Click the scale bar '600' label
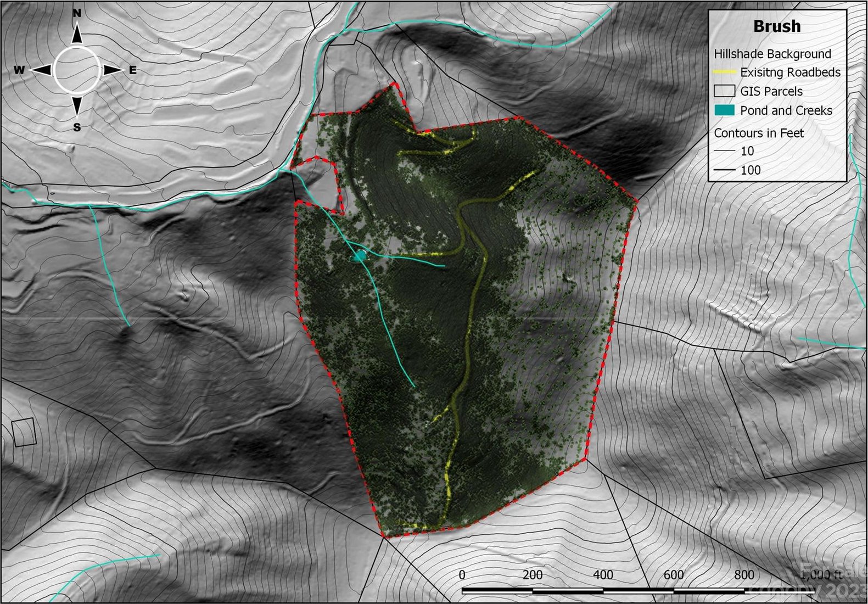The image size is (868, 604). [673, 575]
